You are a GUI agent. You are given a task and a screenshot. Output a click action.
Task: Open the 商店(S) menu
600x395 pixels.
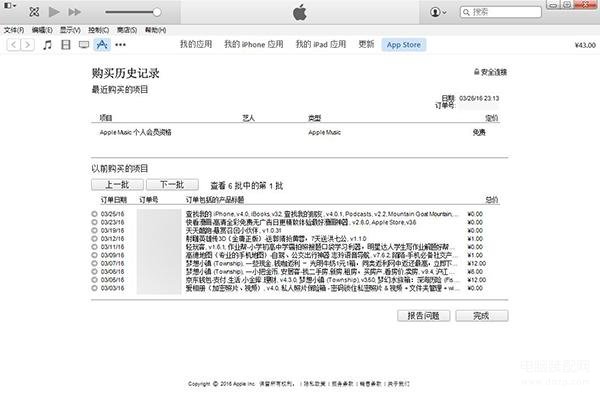click(127, 30)
